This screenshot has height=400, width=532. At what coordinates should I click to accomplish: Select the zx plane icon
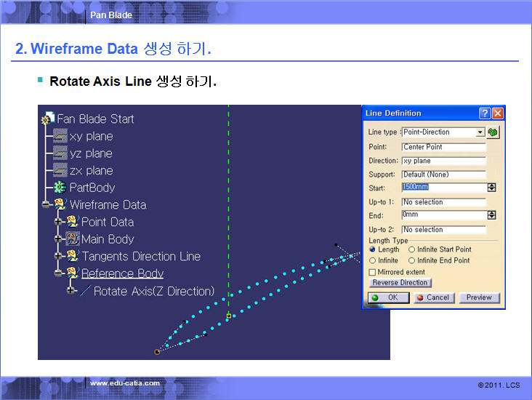[x=59, y=171]
